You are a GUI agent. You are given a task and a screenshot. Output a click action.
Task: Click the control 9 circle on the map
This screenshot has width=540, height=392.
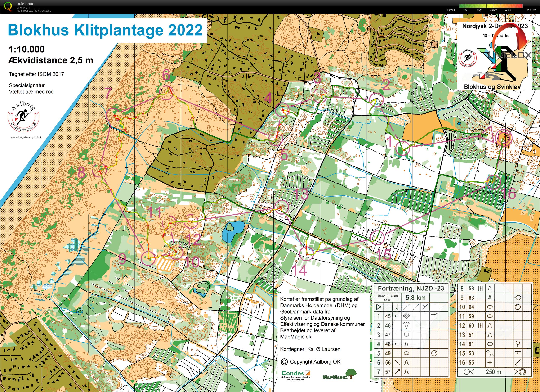[148, 258]
